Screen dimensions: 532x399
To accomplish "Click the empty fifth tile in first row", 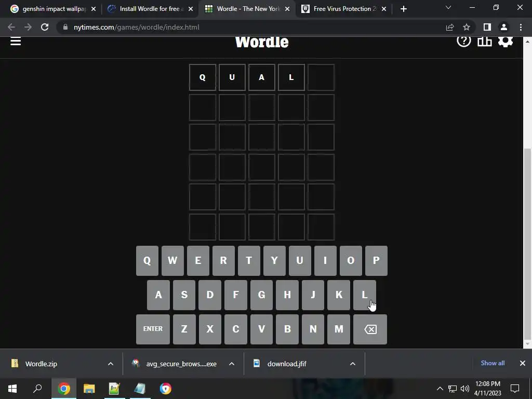I will tap(321, 77).
